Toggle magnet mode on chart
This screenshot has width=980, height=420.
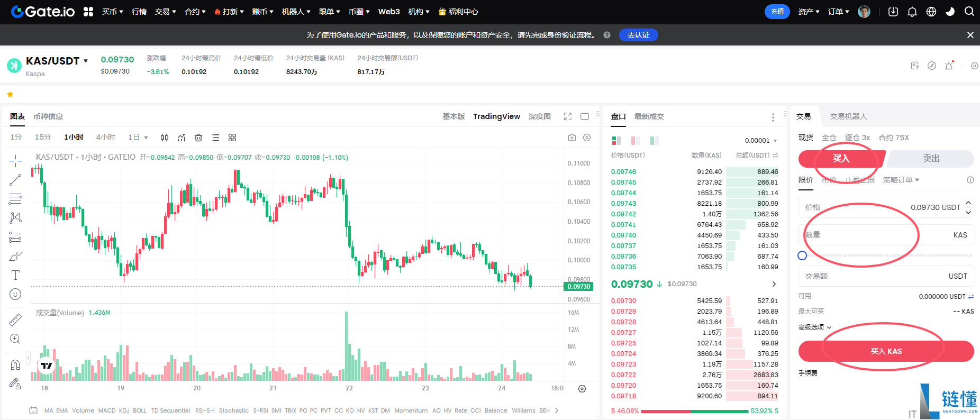coord(15,364)
